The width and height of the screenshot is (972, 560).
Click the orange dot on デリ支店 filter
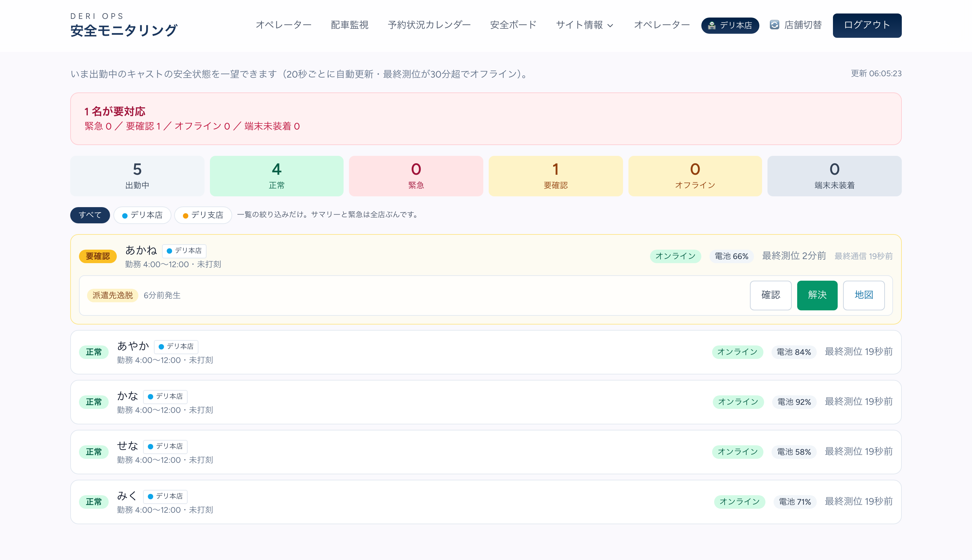pyautogui.click(x=186, y=216)
